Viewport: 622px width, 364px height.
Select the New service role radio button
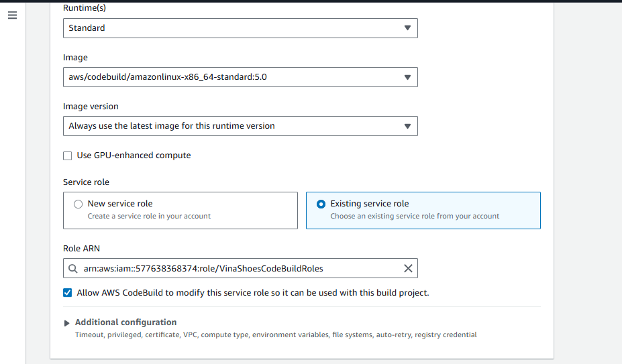[x=79, y=204]
